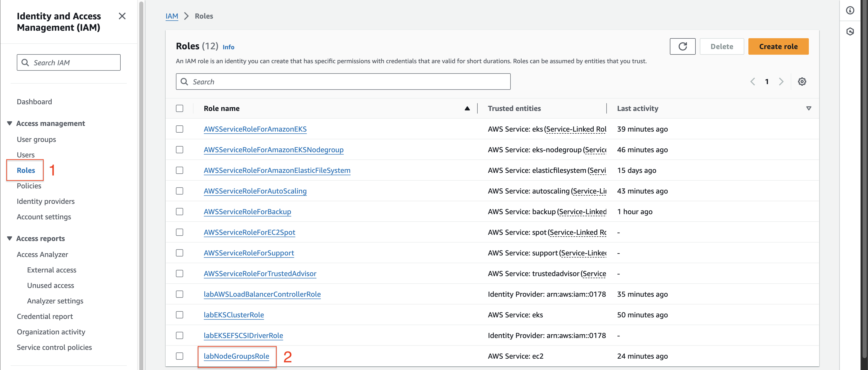Collapse the Access management section
The height and width of the screenshot is (370, 868).
[10, 123]
